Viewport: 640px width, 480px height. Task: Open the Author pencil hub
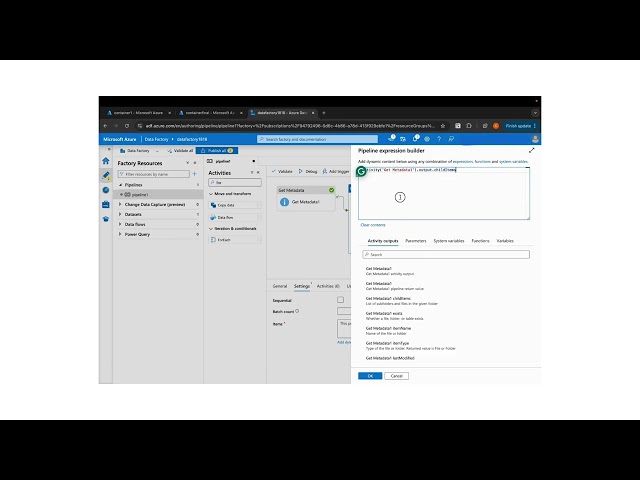106,176
